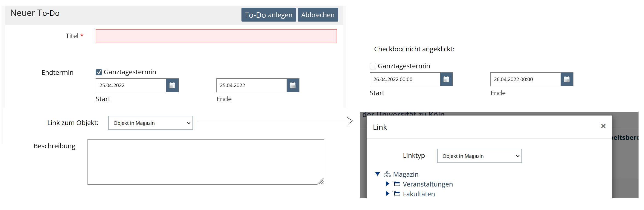Enable the unchecked Ganztagestermin checkbox

point(373,66)
